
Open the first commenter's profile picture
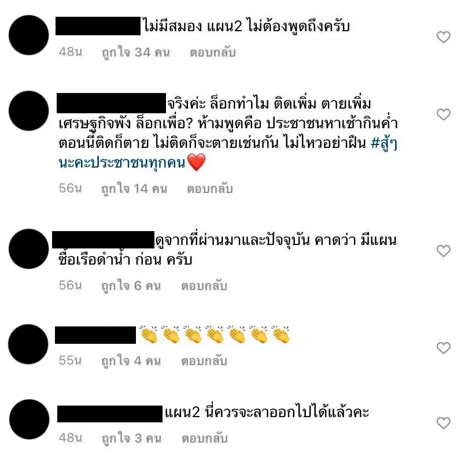tap(29, 35)
